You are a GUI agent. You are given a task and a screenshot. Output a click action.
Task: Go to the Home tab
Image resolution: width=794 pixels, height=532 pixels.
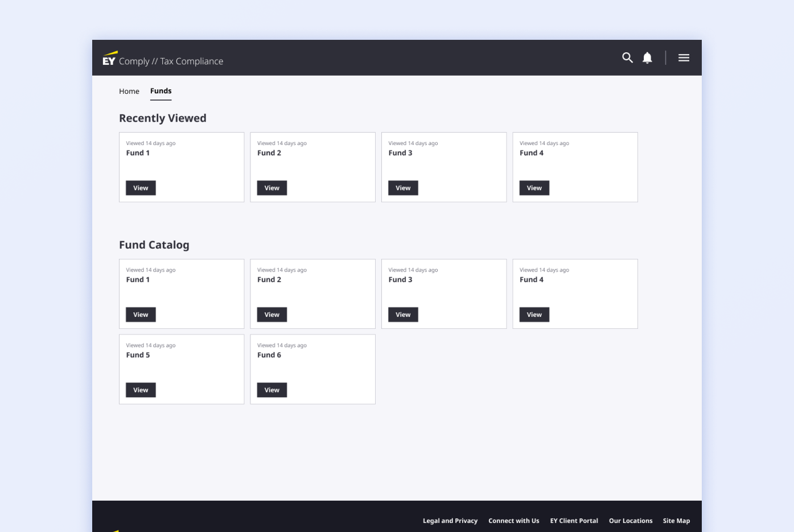click(129, 91)
